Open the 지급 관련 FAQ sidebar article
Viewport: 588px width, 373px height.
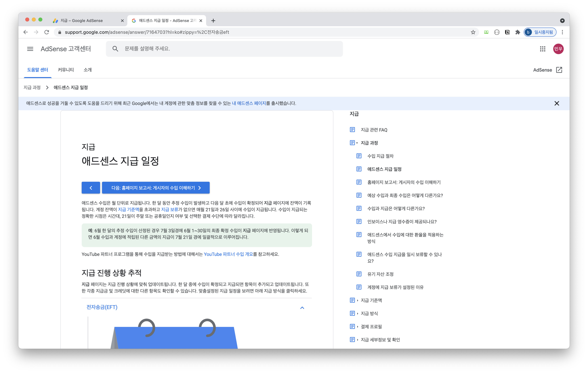[374, 130]
